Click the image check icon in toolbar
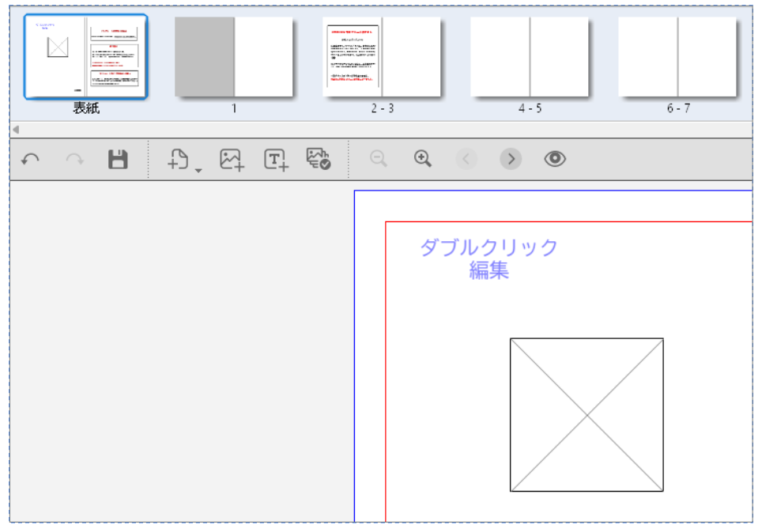This screenshot has width=762, height=532. click(319, 160)
